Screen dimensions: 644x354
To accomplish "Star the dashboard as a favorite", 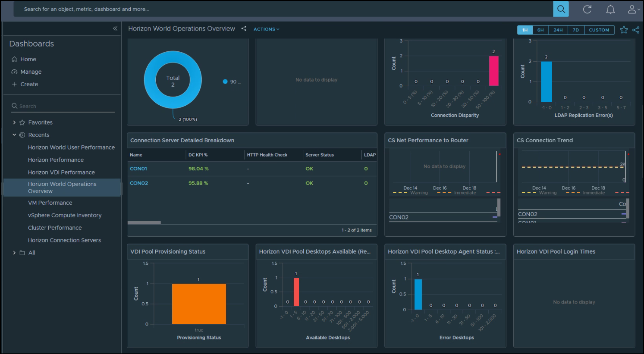I will coord(624,30).
